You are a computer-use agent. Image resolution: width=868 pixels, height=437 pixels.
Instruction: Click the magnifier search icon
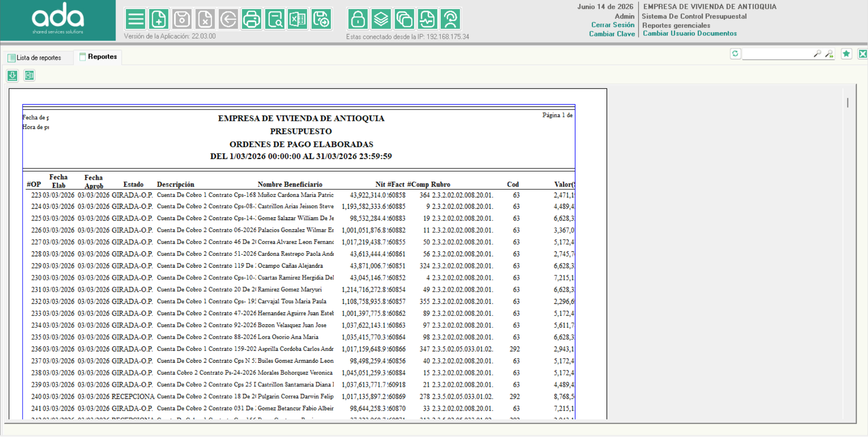tap(817, 54)
